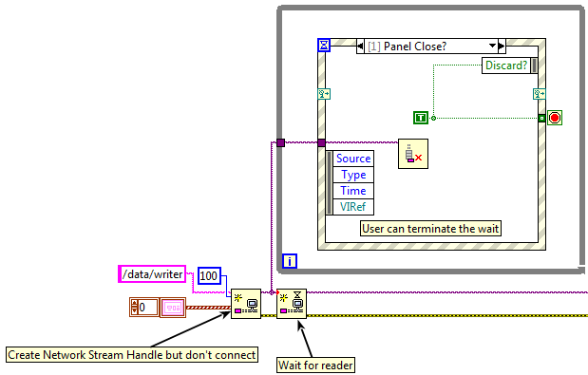
Task: Click the purple tunnel on While Loop border
Action: (x=280, y=142)
